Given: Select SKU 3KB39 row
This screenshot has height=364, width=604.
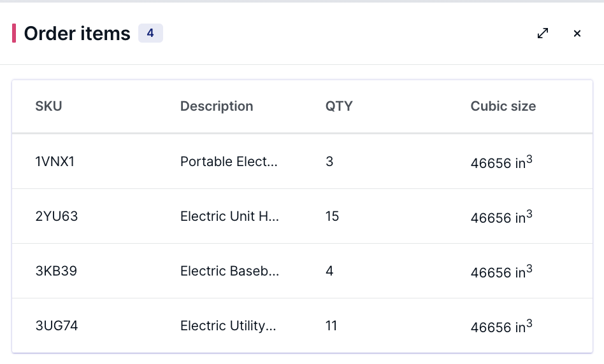Looking at the screenshot, I should [303, 271].
